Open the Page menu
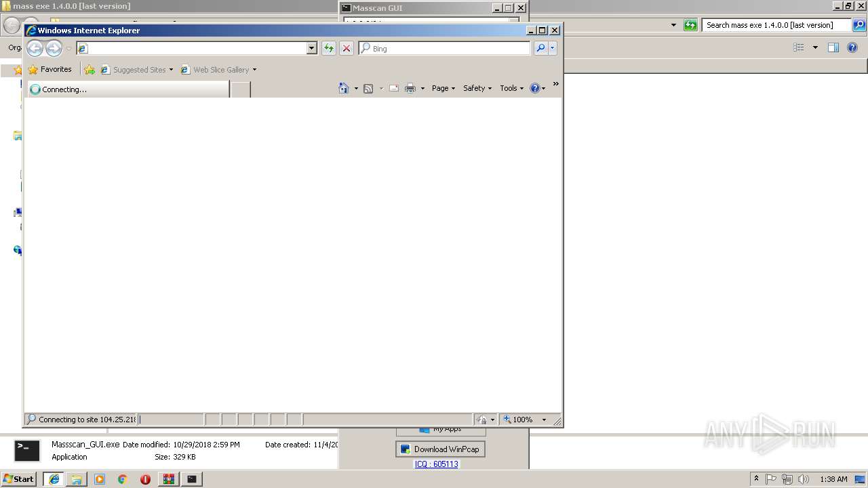 (443, 88)
